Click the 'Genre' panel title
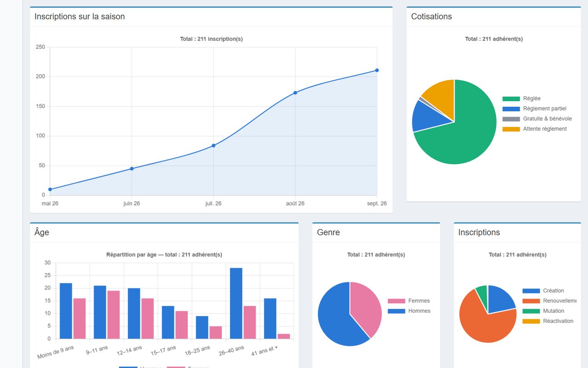This screenshot has width=588, height=368. pos(328,232)
